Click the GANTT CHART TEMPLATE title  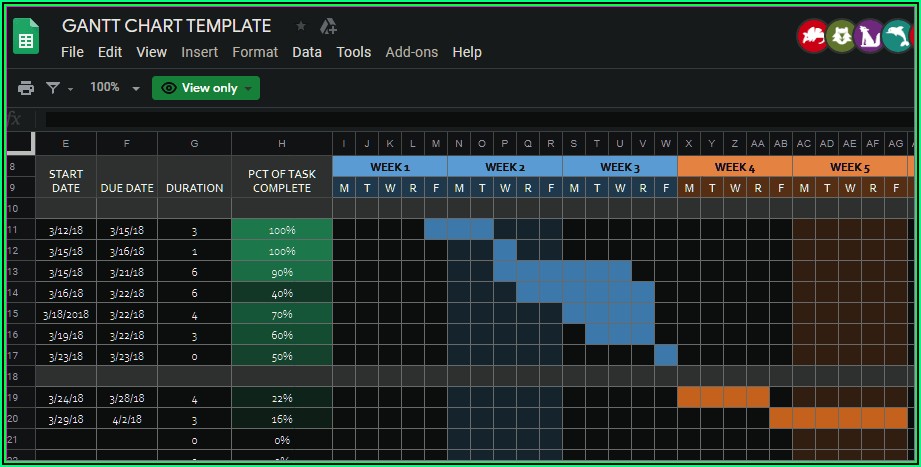[166, 26]
